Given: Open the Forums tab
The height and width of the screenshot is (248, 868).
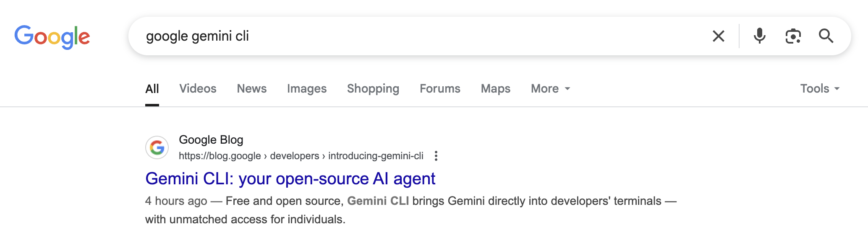Looking at the screenshot, I should coord(440,89).
